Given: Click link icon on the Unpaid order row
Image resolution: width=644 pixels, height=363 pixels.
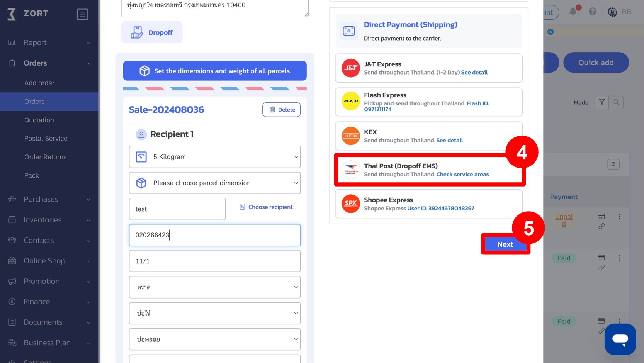Looking at the screenshot, I should 602,226.
